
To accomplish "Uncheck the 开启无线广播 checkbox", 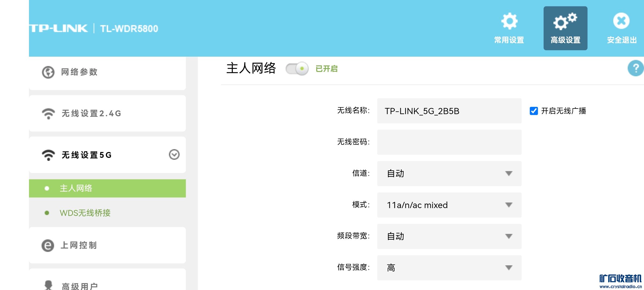I will point(533,111).
